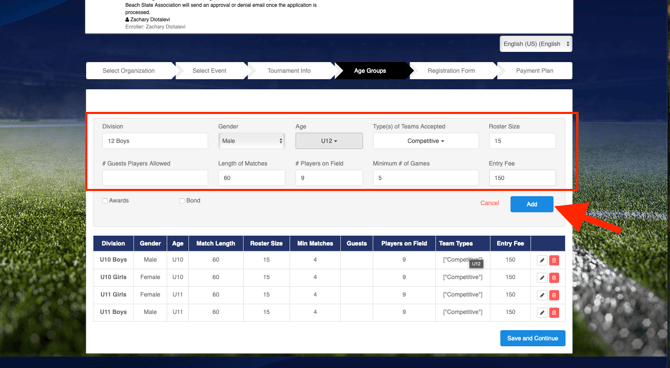Viewport: 670px width, 368px height.
Task: Click the Team Types column header
Action: pyautogui.click(x=463, y=243)
